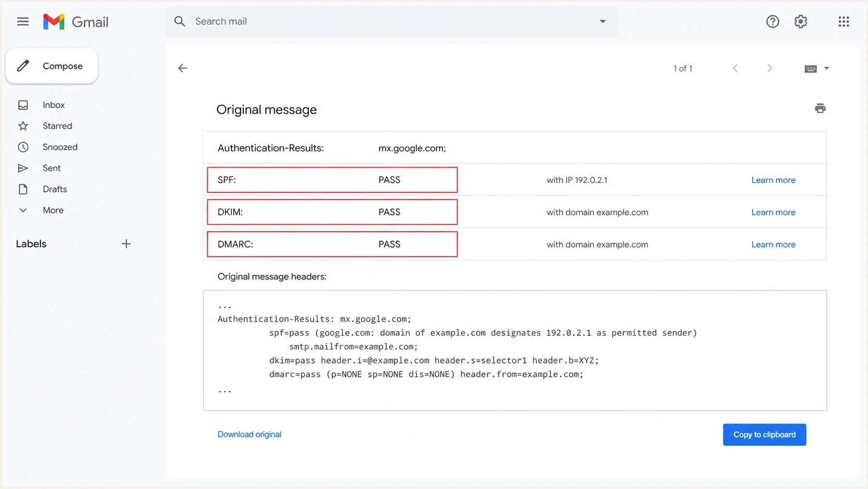Create new label with plus icon

click(126, 244)
